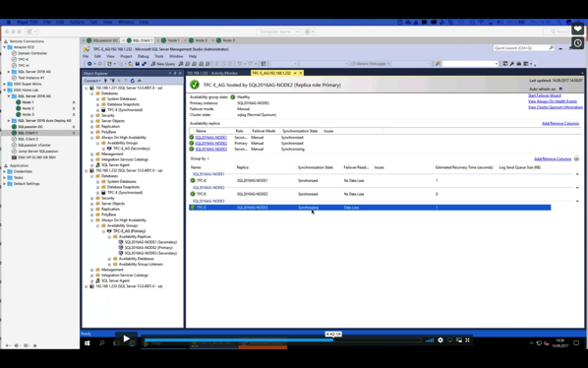Click the video settings gear icon
This screenshot has width=588, height=368.
pos(441,339)
